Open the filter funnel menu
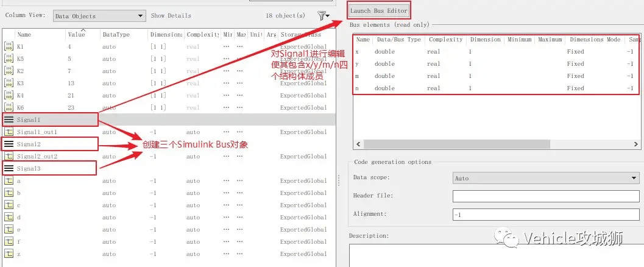Viewport: 644px width, 267px height. tap(324, 16)
